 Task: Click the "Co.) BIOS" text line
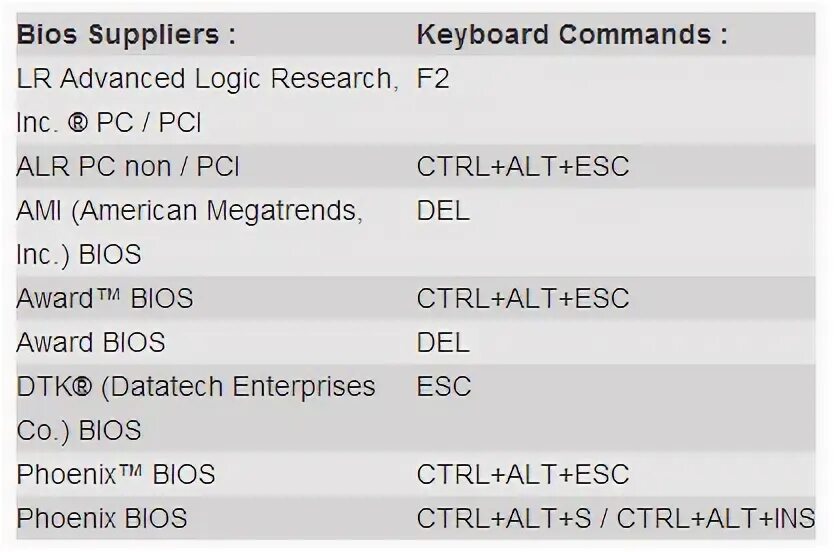coord(78,430)
